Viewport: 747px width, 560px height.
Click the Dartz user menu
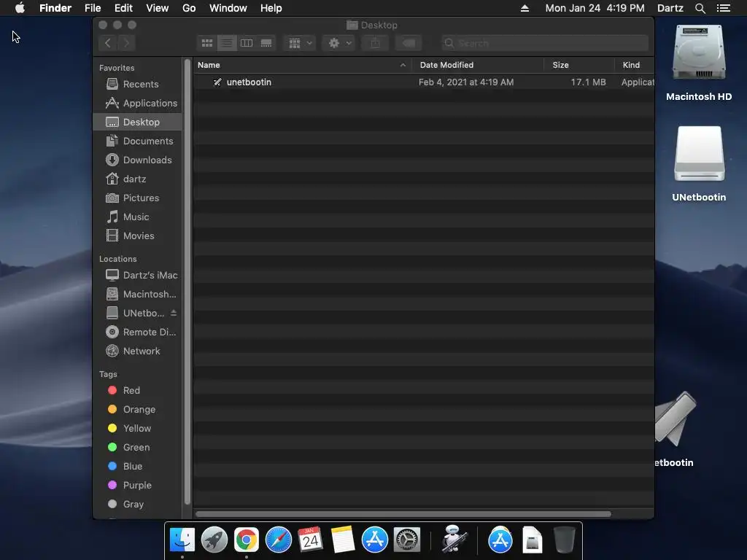[x=670, y=8]
